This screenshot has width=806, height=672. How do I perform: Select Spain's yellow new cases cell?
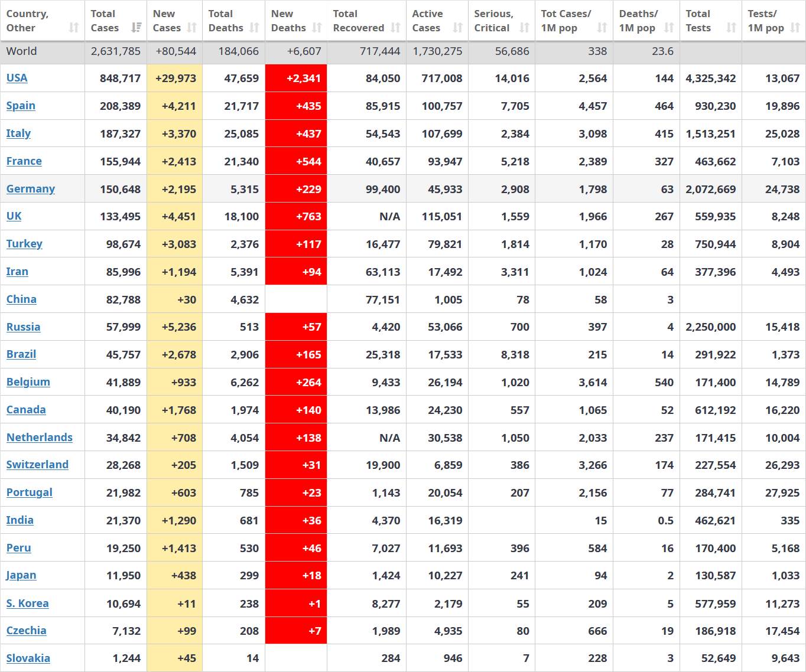(x=174, y=106)
